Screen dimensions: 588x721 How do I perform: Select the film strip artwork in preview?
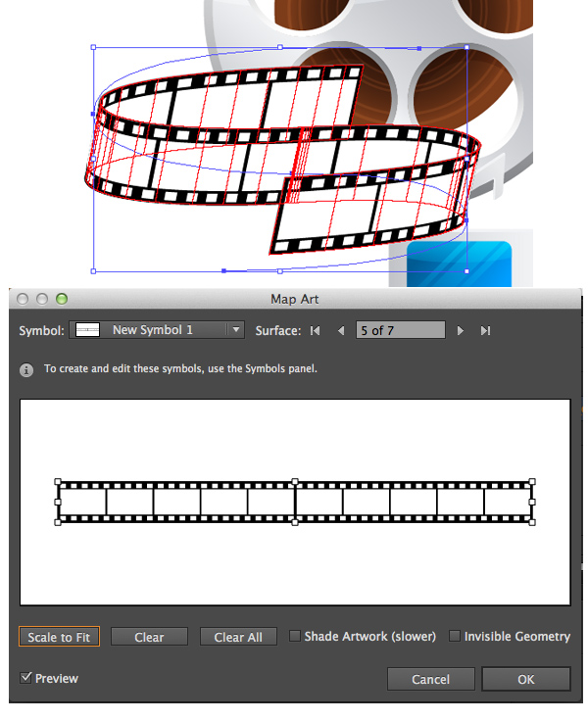pyautogui.click(x=295, y=502)
